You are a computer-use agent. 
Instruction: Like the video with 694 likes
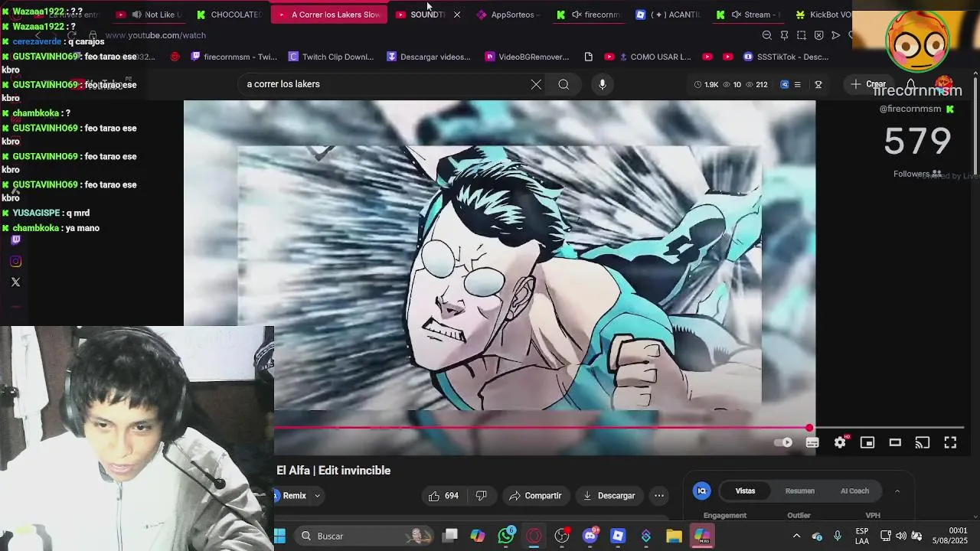point(443,496)
